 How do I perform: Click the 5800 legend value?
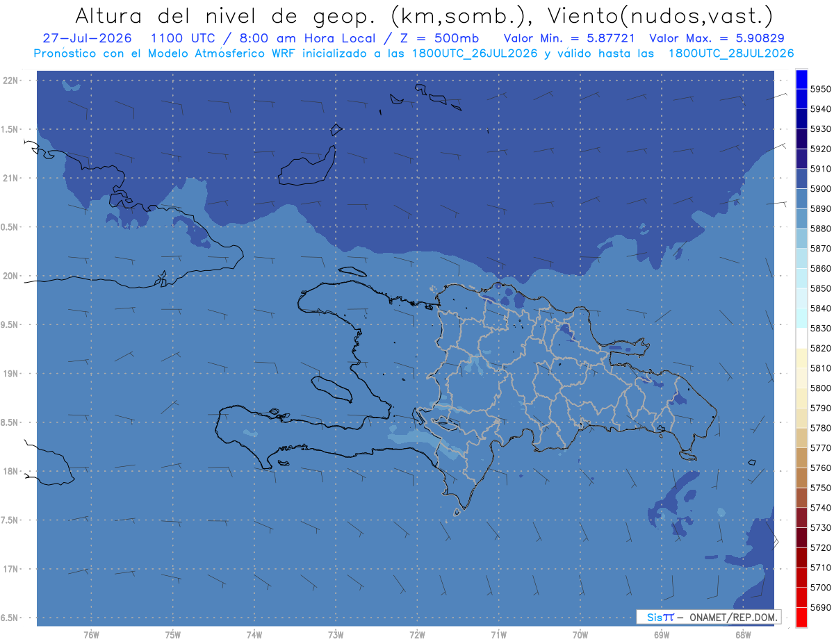tap(820, 388)
